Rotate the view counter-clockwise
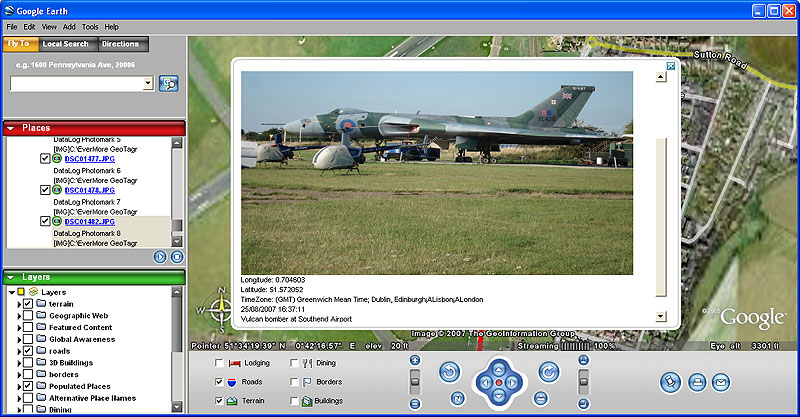This screenshot has height=417, width=800. (x=449, y=372)
